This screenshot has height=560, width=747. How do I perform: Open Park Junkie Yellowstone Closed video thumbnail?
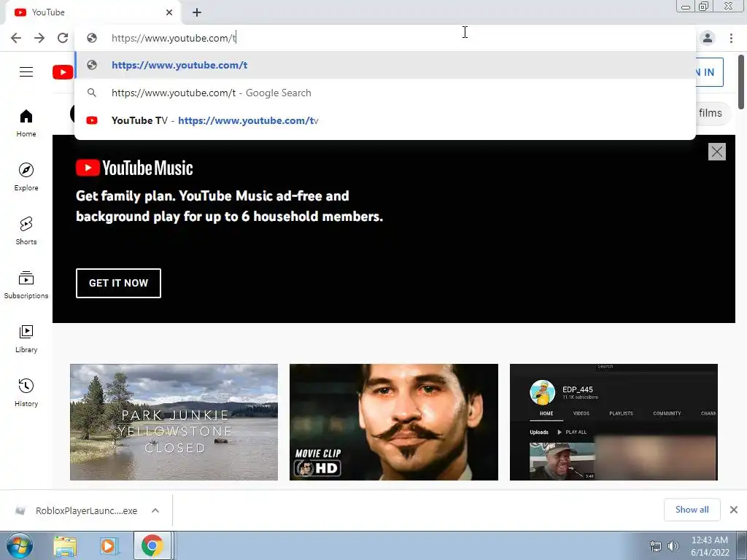click(x=174, y=422)
